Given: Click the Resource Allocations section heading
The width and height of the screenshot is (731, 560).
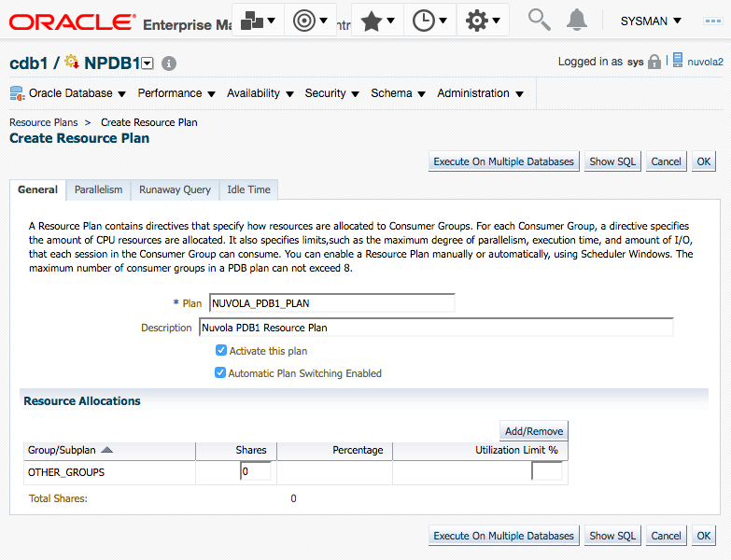Looking at the screenshot, I should click(x=82, y=401).
